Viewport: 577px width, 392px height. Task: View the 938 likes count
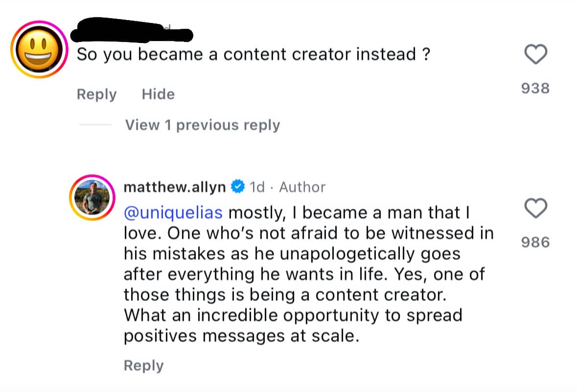pos(535,88)
